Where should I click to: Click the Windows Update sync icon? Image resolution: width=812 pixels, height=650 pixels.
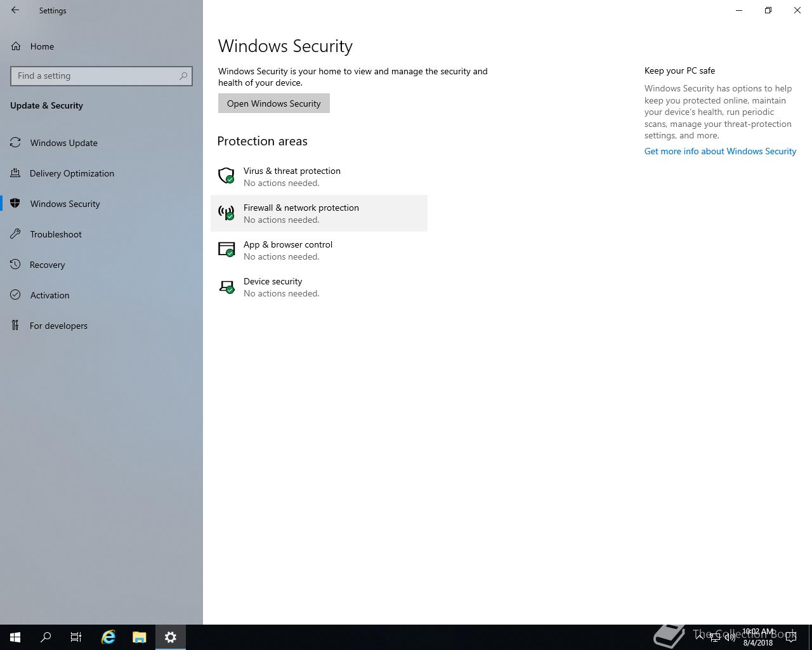(16, 143)
